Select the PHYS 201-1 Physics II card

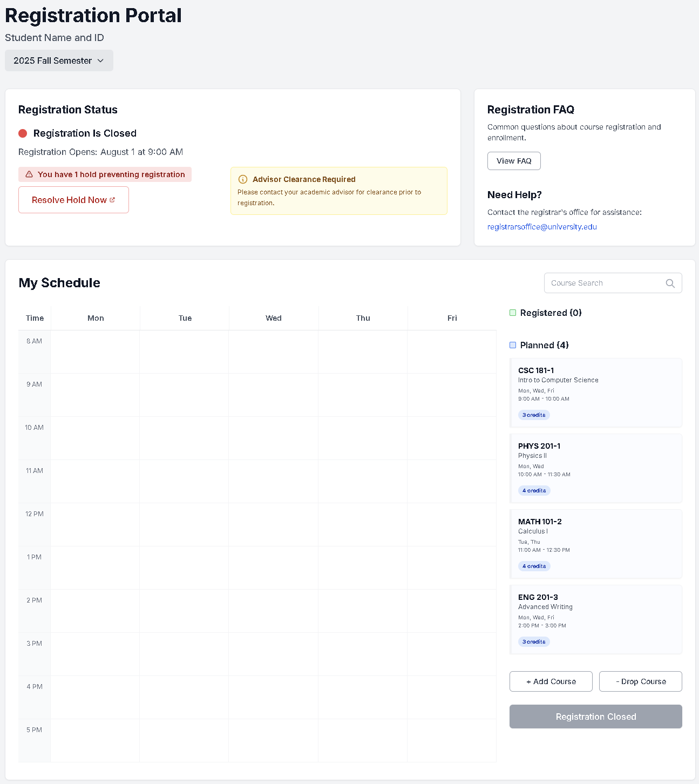click(596, 468)
